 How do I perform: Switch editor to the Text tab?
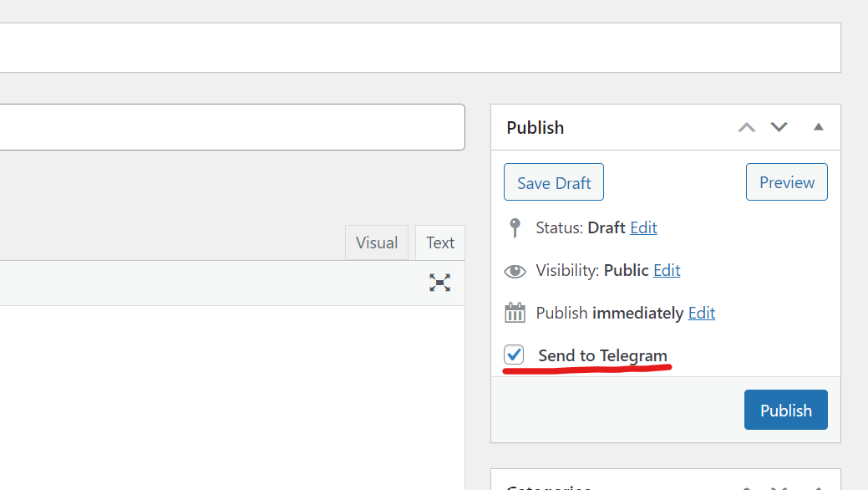point(439,242)
